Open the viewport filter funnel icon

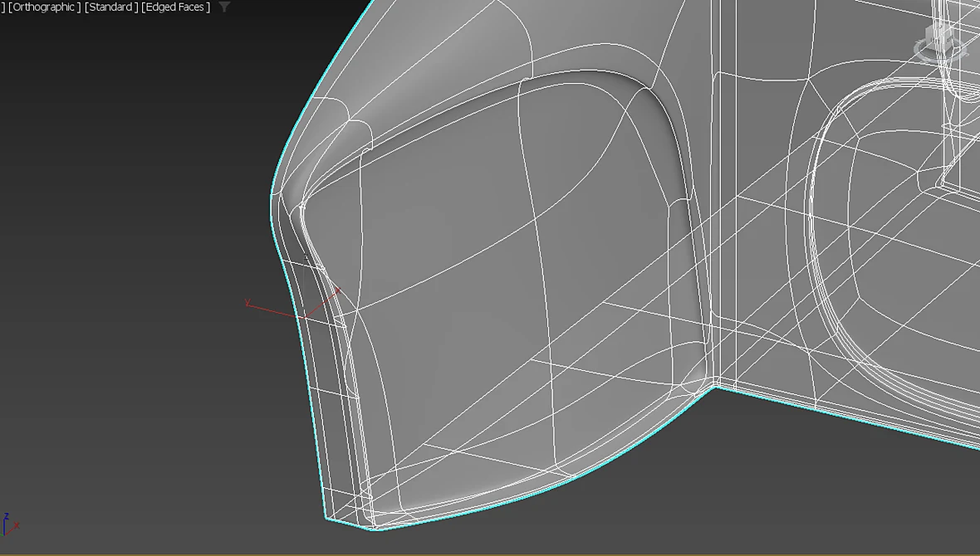coord(224,7)
